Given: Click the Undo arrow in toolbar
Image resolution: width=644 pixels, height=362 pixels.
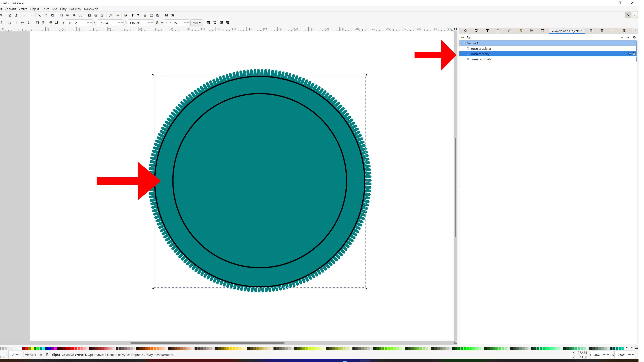Looking at the screenshot, I should [24, 15].
